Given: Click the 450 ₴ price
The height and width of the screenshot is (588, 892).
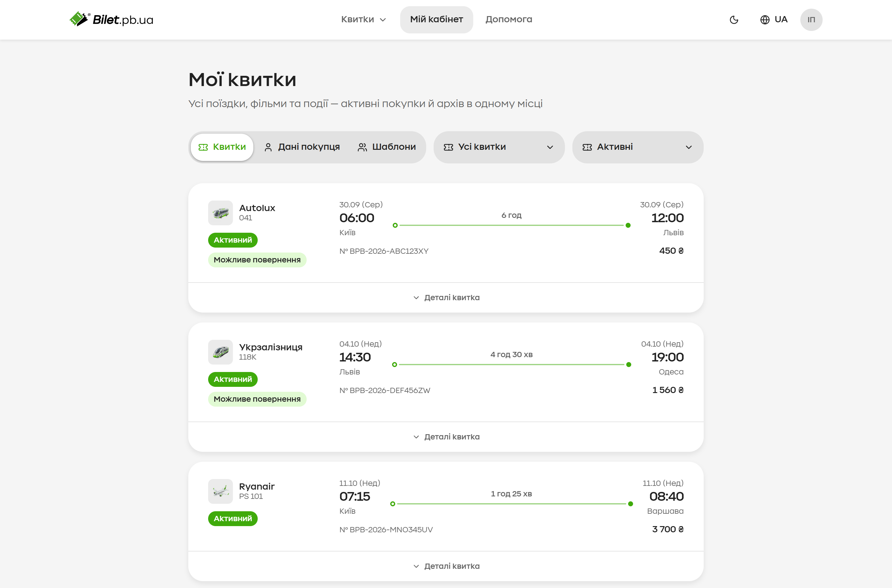Looking at the screenshot, I should [671, 250].
